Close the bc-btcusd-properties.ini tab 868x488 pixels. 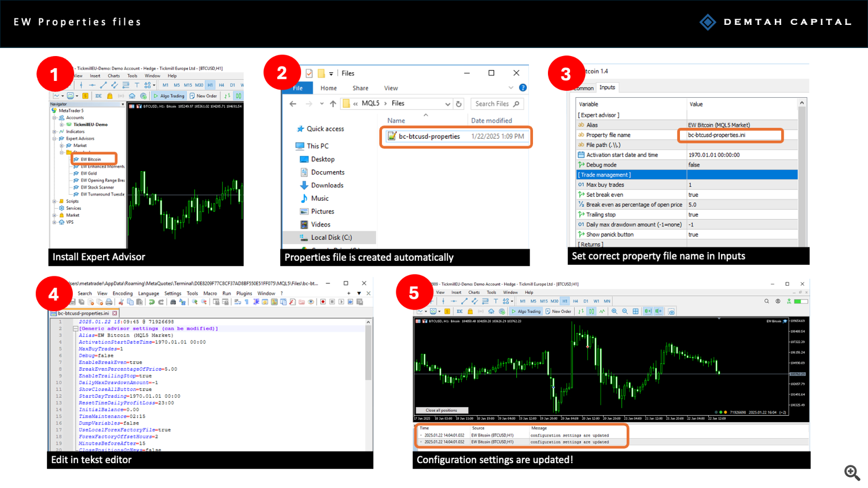coord(115,313)
